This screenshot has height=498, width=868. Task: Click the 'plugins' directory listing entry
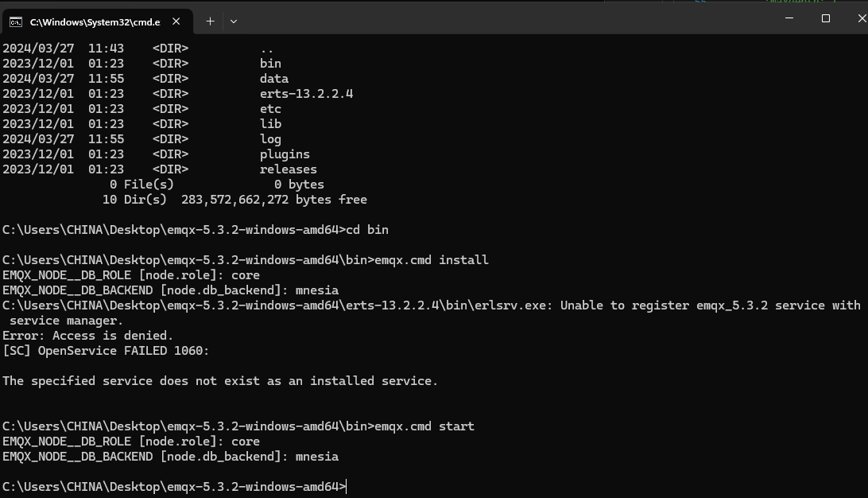coord(285,154)
